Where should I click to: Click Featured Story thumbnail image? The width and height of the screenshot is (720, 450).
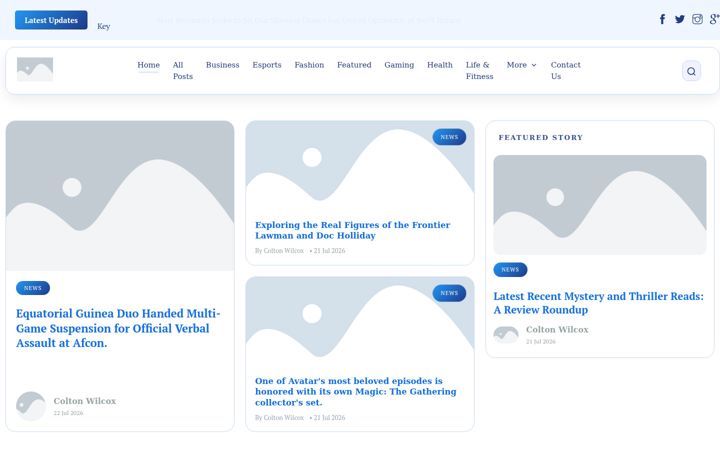pyautogui.click(x=600, y=205)
